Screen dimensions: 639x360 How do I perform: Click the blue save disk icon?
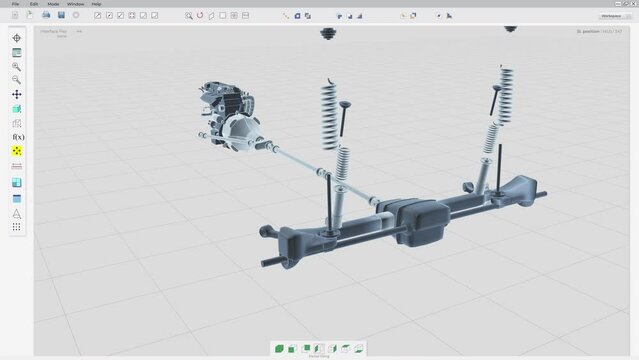(x=61, y=15)
